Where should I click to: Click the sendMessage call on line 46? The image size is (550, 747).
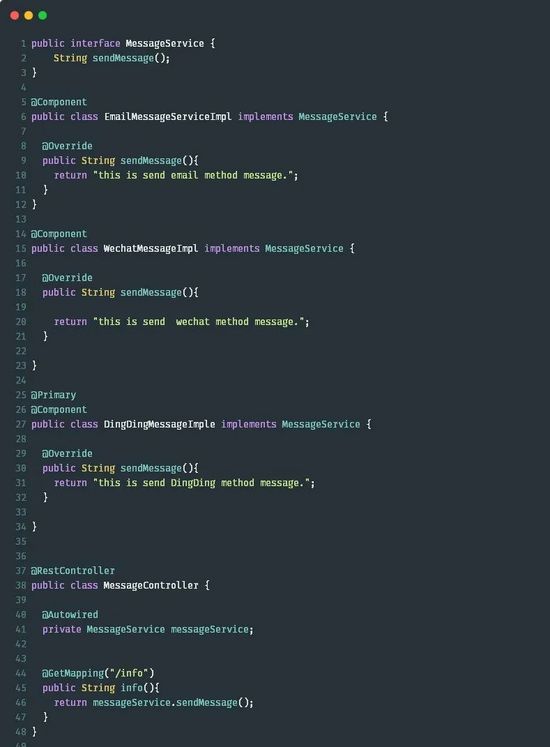(x=207, y=703)
